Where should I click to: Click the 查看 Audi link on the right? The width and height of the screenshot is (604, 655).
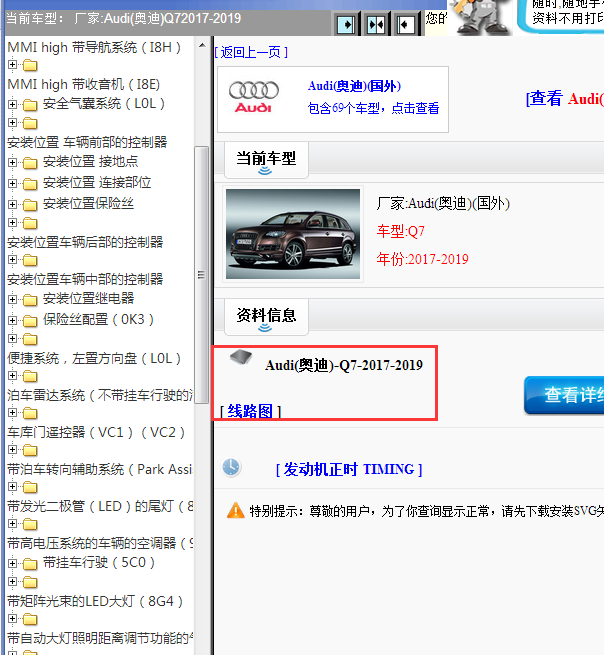[565, 99]
